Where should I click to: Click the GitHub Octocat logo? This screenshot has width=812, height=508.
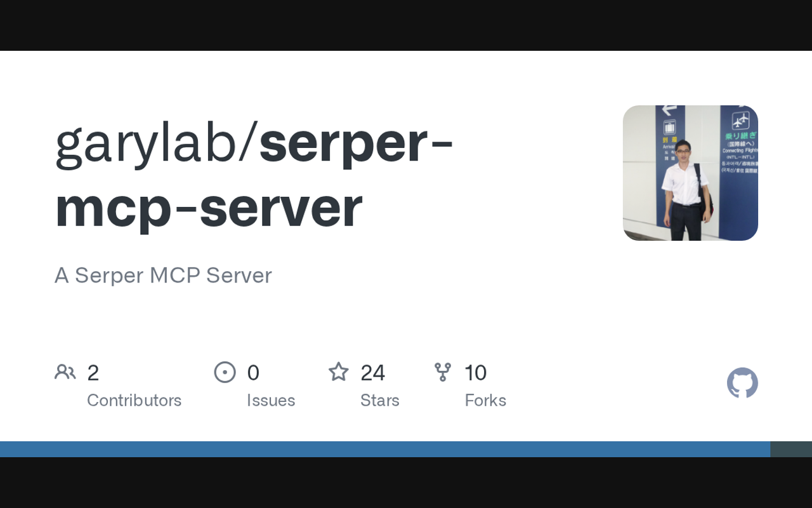[742, 383]
